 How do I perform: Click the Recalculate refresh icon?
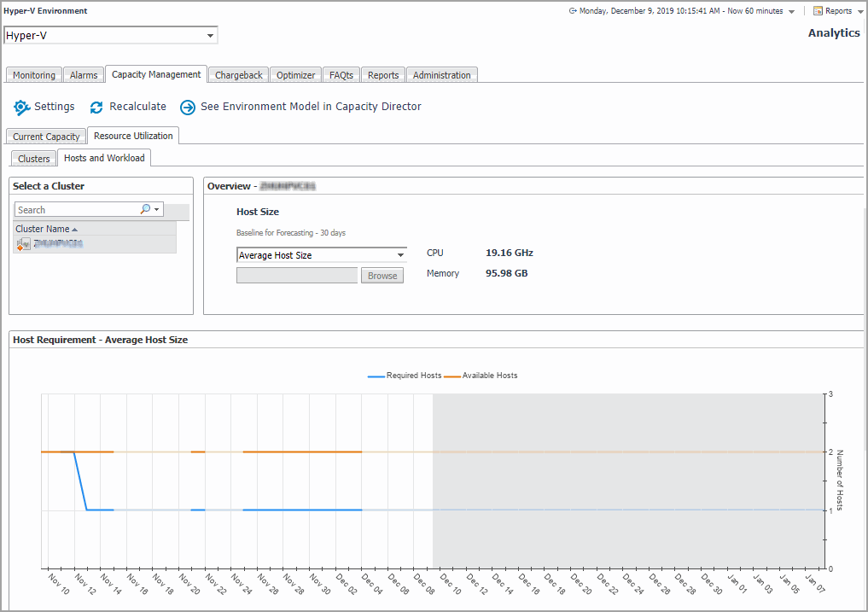pos(96,108)
